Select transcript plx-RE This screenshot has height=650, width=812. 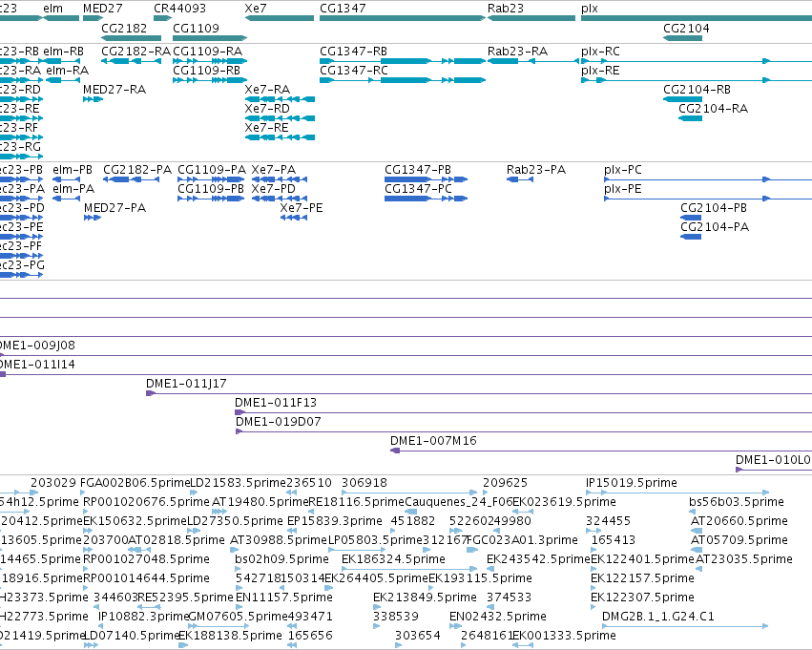click(697, 80)
